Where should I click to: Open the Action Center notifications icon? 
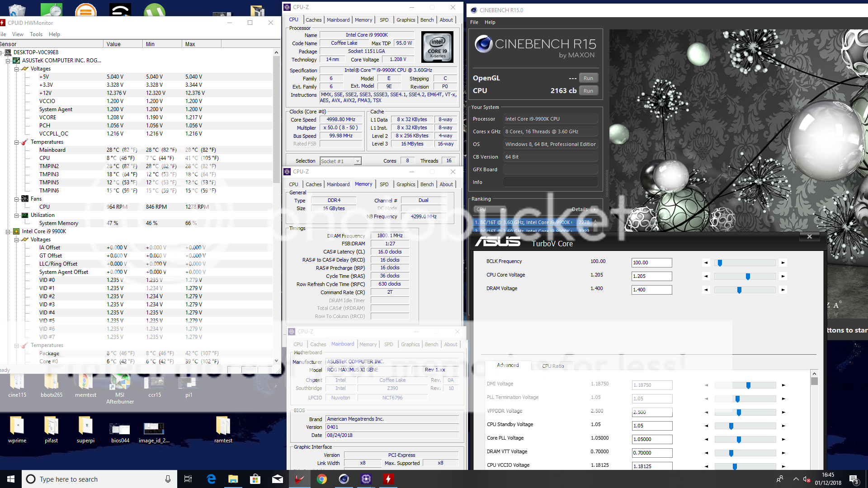pos(854,479)
